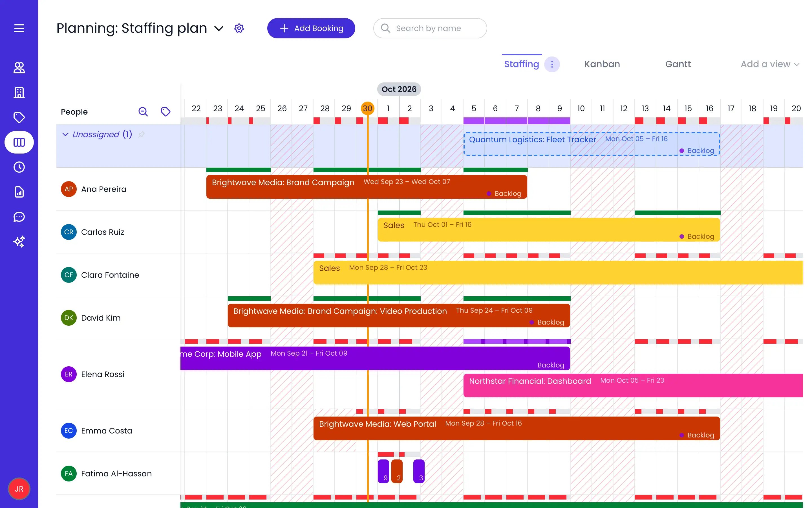Click the pin icon next to Unassigned
This screenshot has width=812, height=508.
142,134
